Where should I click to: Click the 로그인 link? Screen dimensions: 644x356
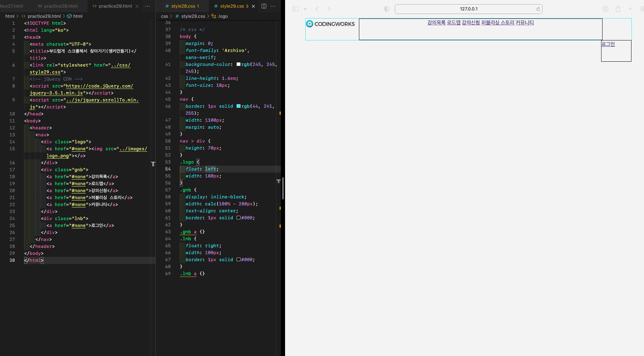(x=608, y=44)
